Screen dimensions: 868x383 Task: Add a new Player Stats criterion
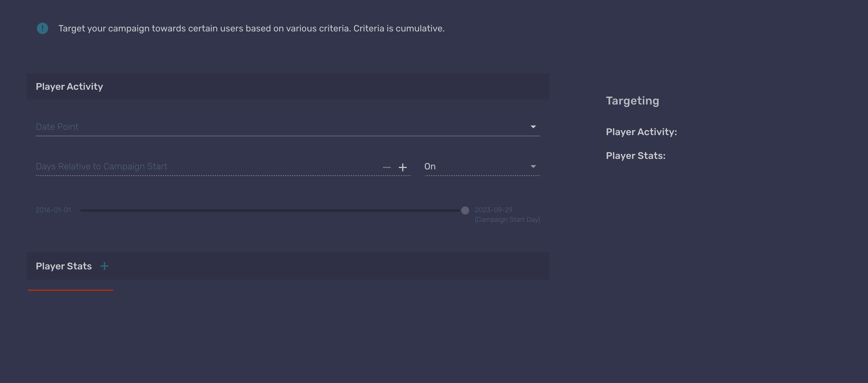[104, 266]
